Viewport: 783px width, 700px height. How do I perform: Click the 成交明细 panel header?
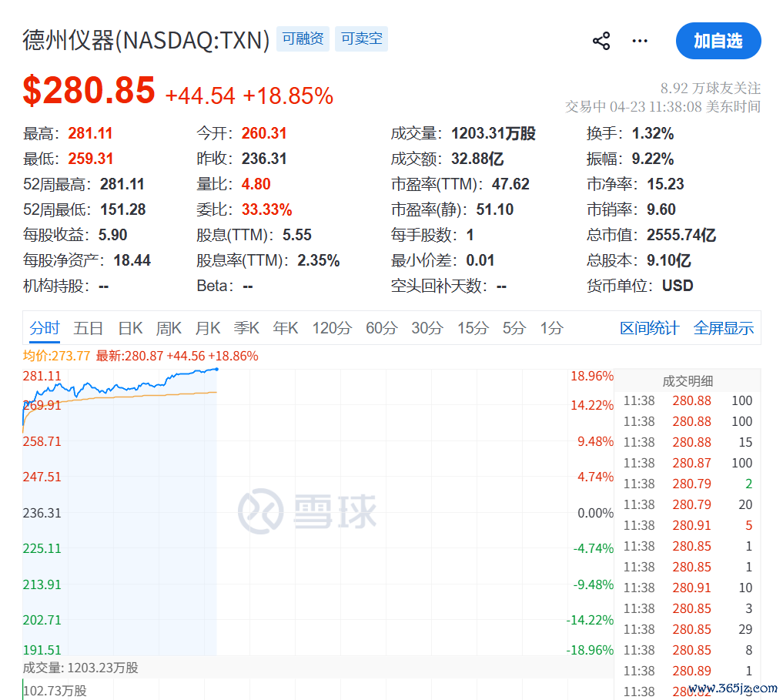(688, 381)
